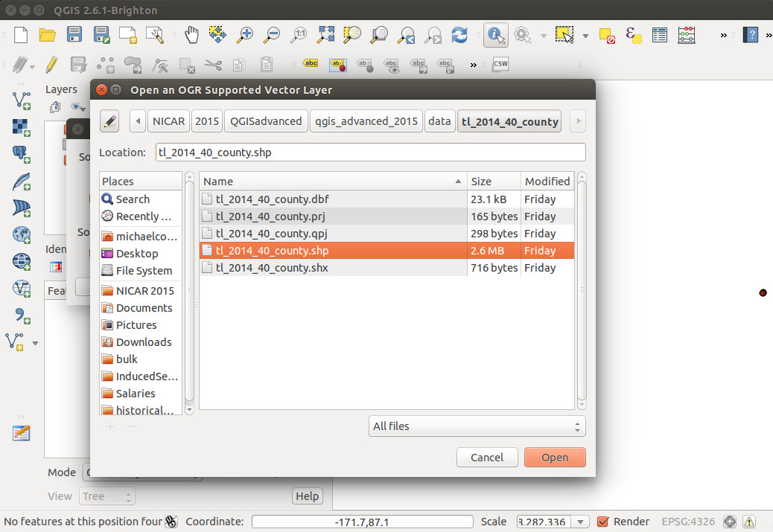Open the Scale dropdown arrow

click(580, 522)
